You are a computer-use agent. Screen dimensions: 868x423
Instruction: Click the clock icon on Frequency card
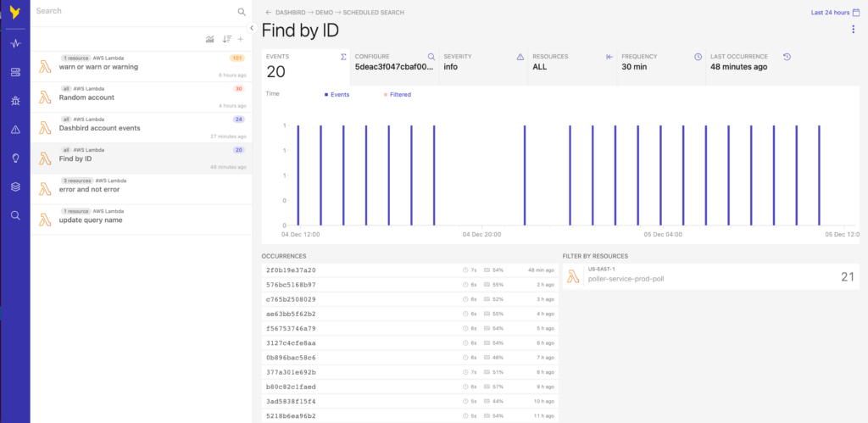click(698, 57)
